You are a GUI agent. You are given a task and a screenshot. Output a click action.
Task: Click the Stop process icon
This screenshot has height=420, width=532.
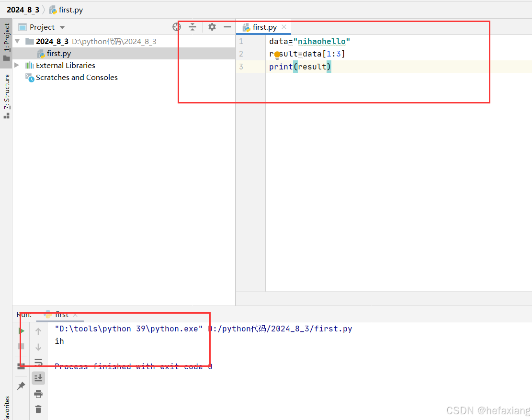coord(21,346)
